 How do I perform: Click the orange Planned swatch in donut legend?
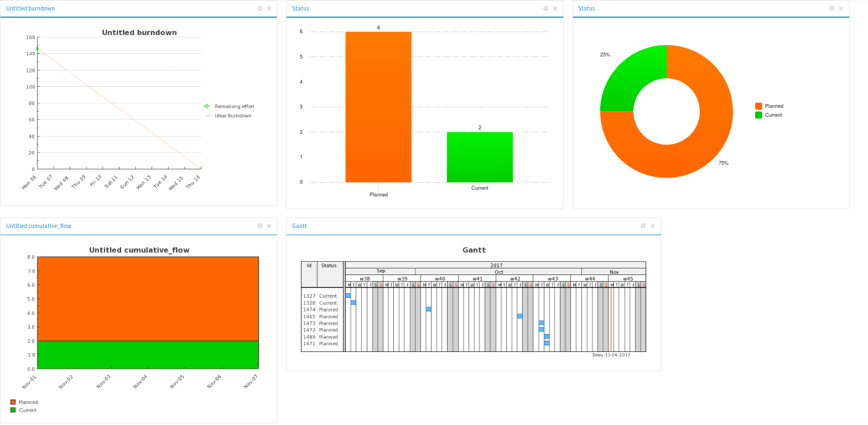(x=758, y=106)
